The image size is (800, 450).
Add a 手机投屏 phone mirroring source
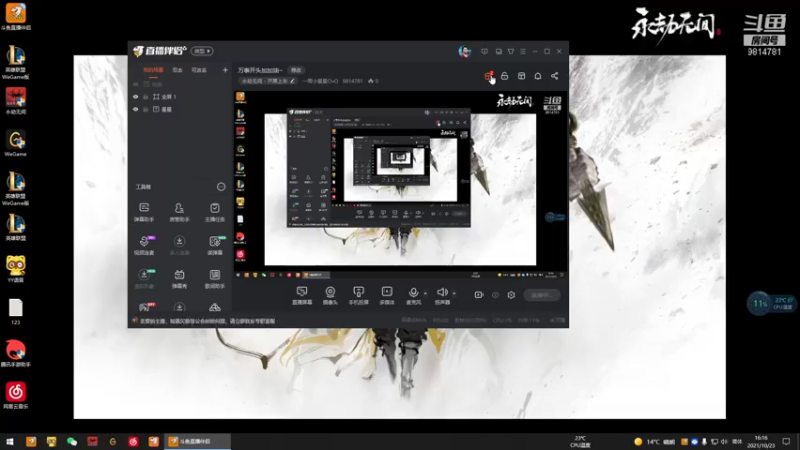(x=359, y=295)
